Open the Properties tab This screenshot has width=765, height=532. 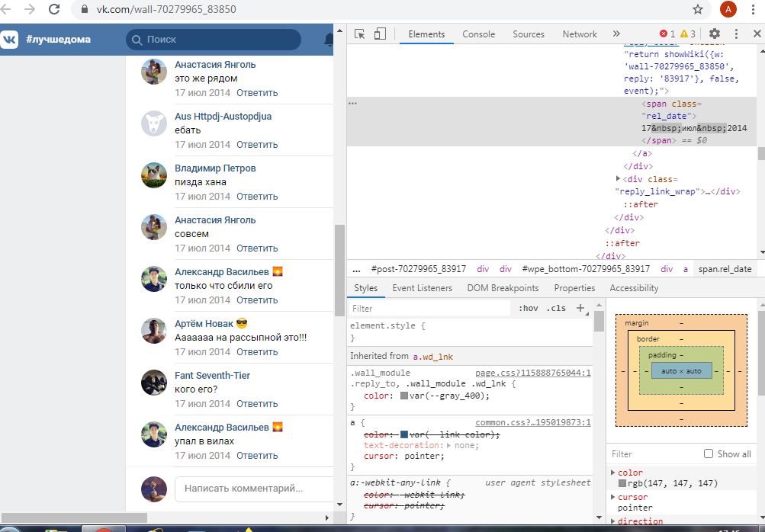(574, 288)
